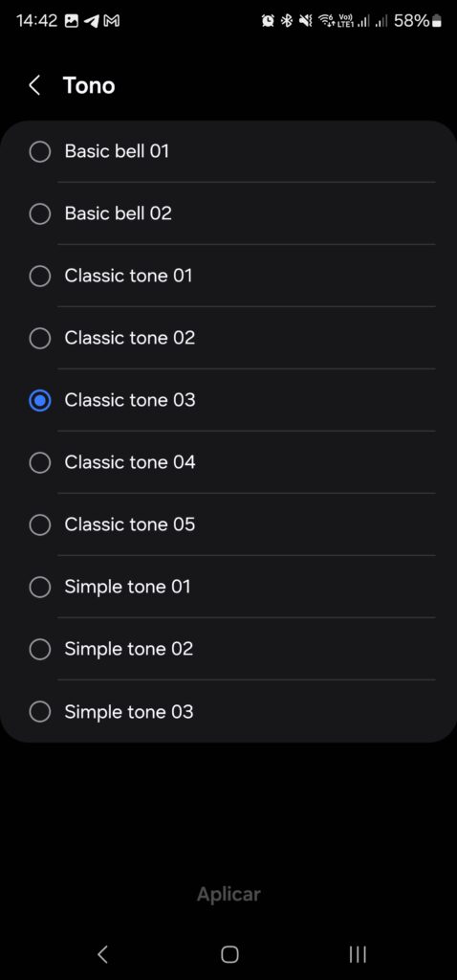457x980 pixels.
Task: Select Classic tone 01 option
Action: point(228,276)
